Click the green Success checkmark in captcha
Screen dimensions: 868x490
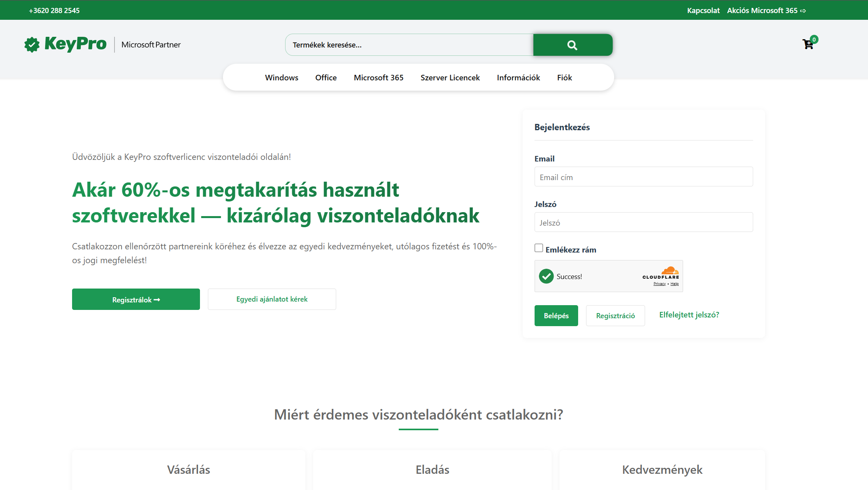coord(546,276)
